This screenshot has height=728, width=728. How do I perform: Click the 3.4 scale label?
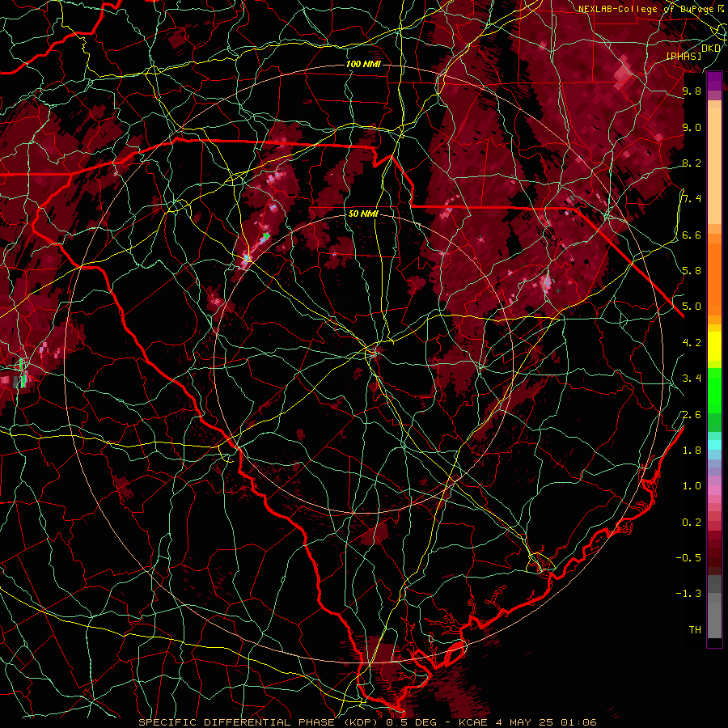(692, 379)
